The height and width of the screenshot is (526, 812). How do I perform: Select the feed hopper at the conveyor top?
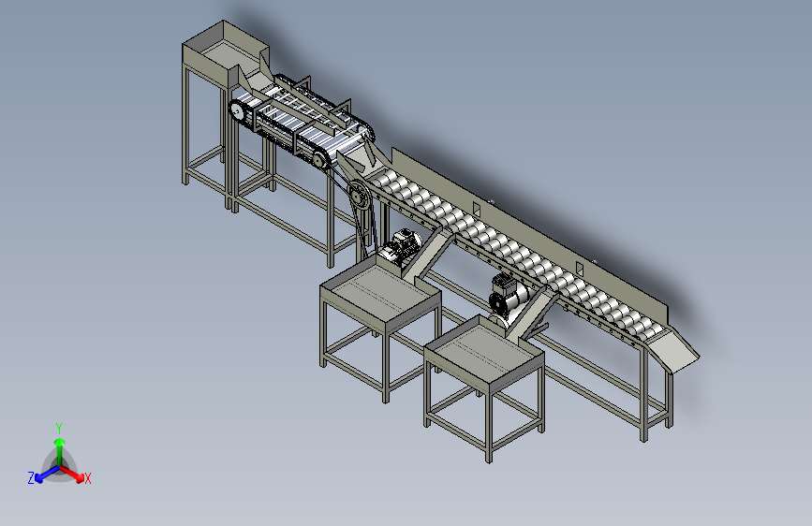tap(226, 53)
